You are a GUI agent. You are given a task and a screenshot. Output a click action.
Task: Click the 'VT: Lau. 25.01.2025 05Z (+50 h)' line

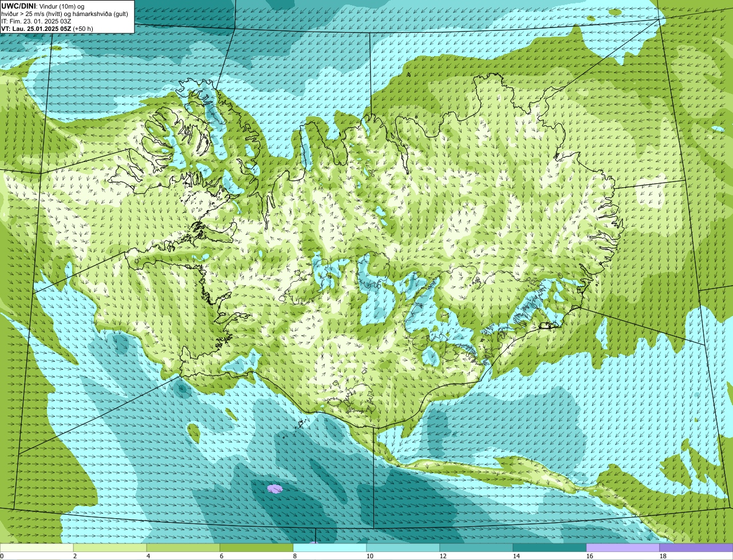(47, 28)
